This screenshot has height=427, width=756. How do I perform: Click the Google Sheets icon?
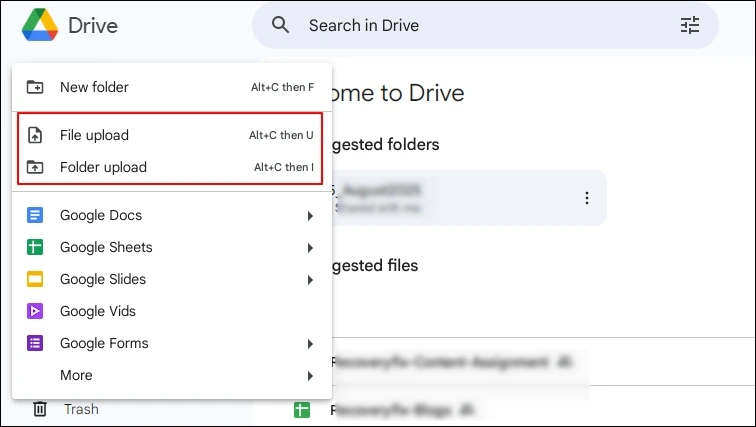[x=35, y=247]
